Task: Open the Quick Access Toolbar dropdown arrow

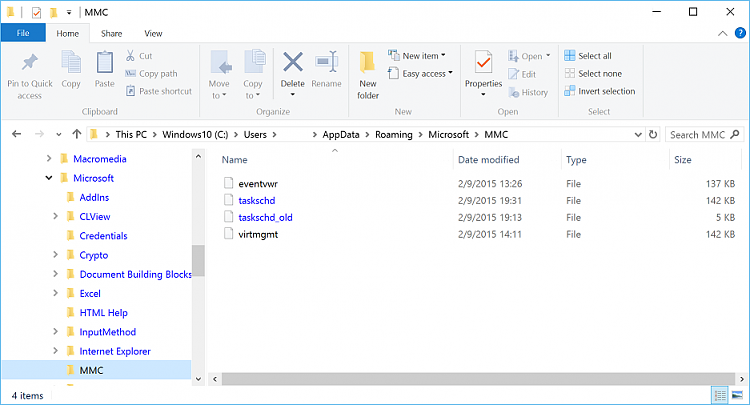Action: 69,12
